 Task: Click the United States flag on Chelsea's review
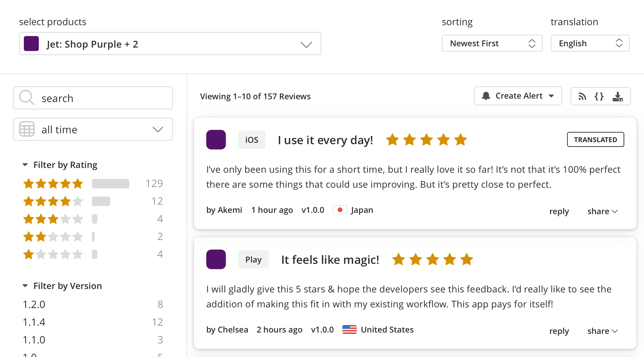(349, 329)
